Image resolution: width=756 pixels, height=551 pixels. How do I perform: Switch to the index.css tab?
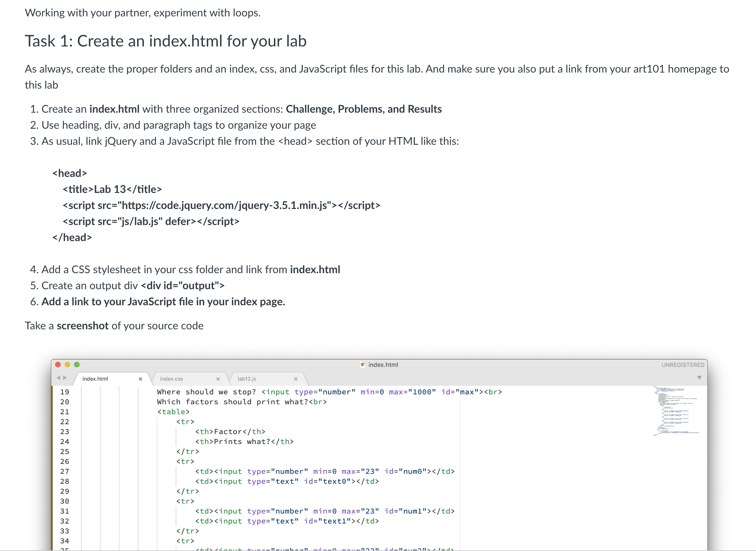click(172, 378)
